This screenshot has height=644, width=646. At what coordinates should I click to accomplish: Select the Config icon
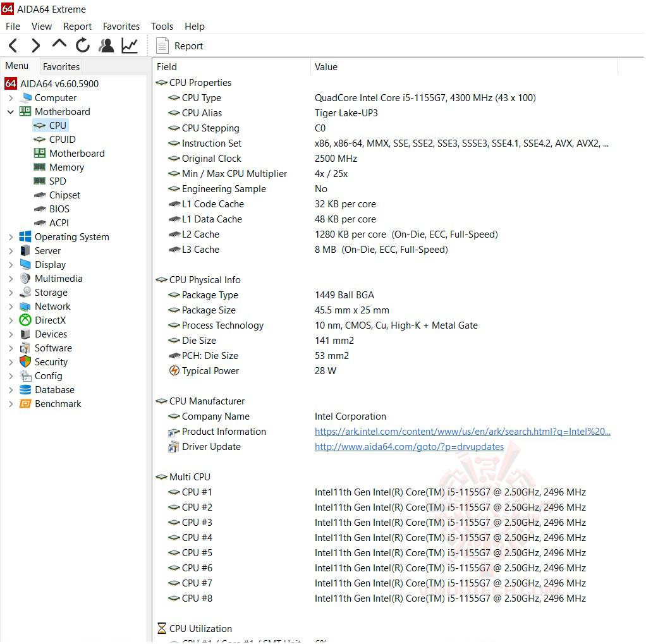click(25, 376)
